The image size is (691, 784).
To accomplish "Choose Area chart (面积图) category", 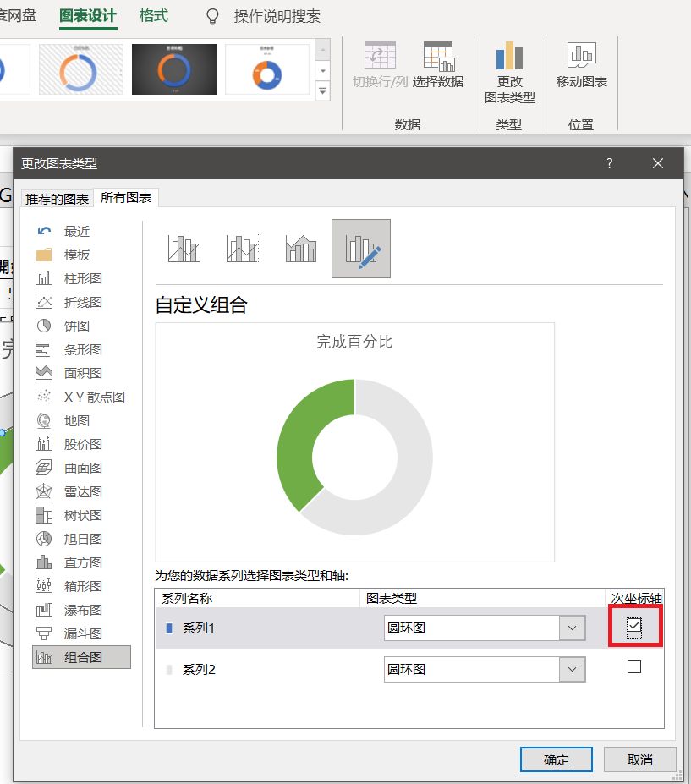I will tap(81, 373).
